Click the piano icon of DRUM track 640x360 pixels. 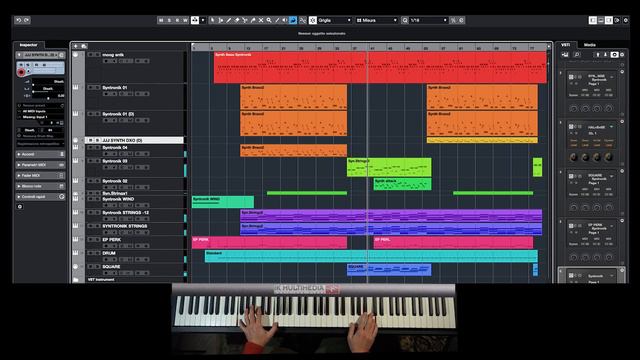(76, 253)
